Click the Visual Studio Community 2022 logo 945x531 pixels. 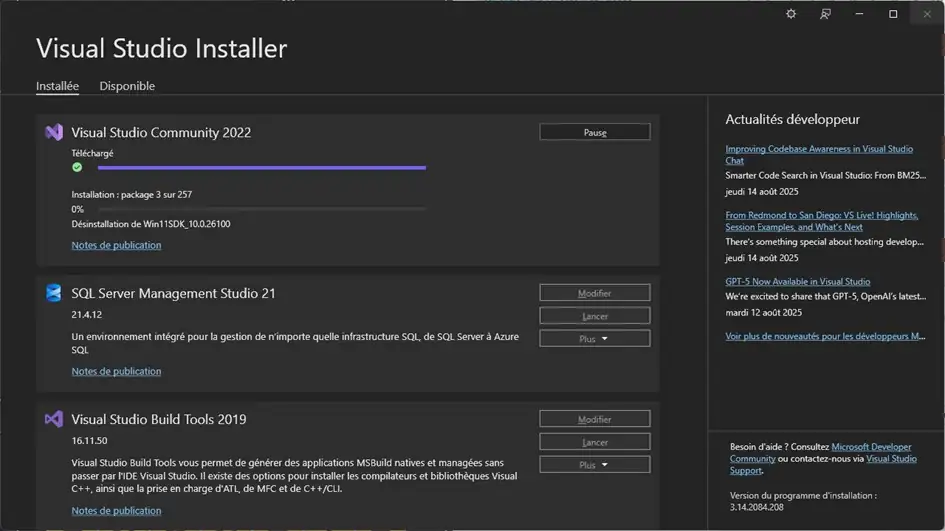(54, 132)
